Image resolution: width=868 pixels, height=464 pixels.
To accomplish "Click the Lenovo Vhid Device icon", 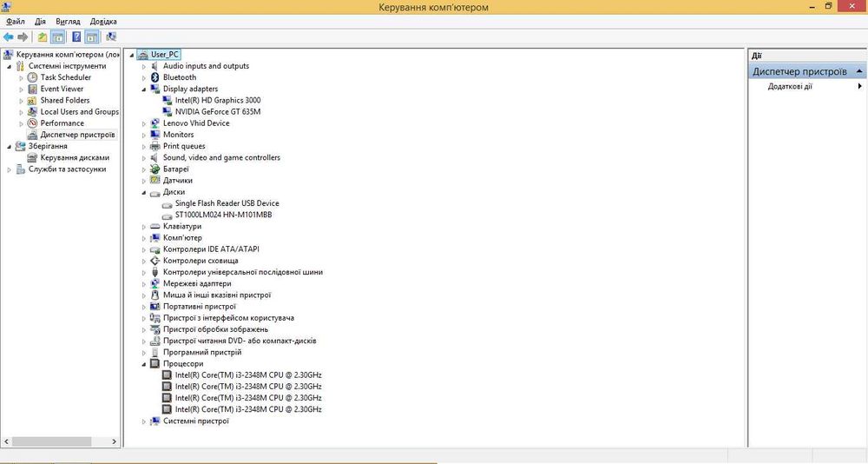I will pyautogui.click(x=155, y=123).
